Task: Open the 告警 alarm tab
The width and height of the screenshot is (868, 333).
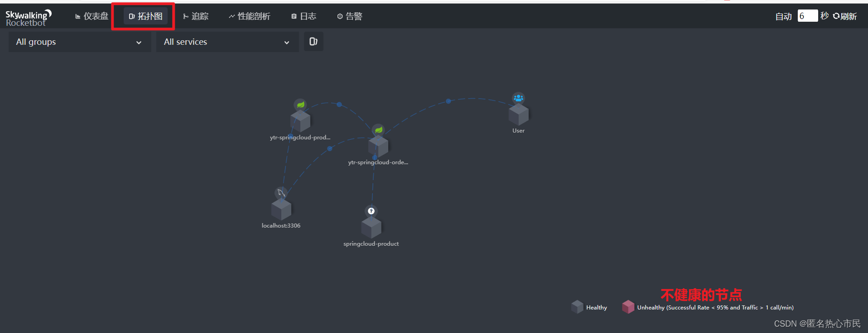Action: [x=350, y=16]
